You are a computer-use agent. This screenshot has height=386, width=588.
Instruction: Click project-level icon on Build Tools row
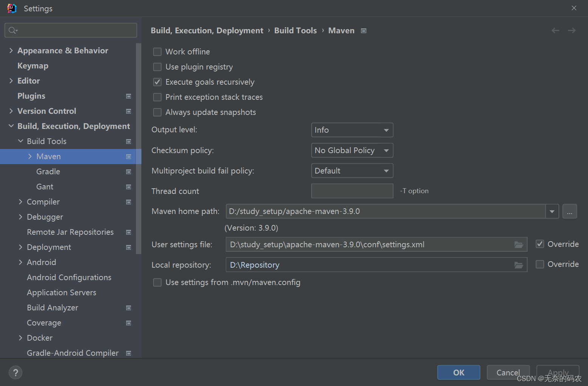tap(128, 141)
